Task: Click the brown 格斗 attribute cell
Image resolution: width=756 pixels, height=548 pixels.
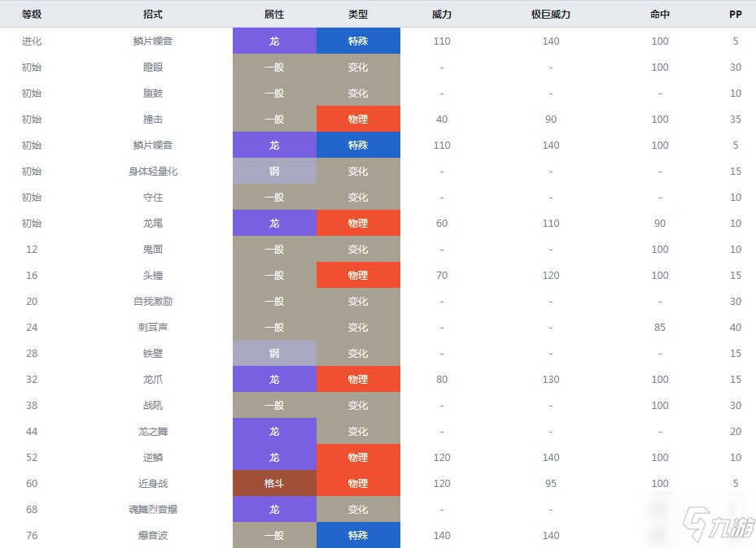Action: (x=274, y=483)
